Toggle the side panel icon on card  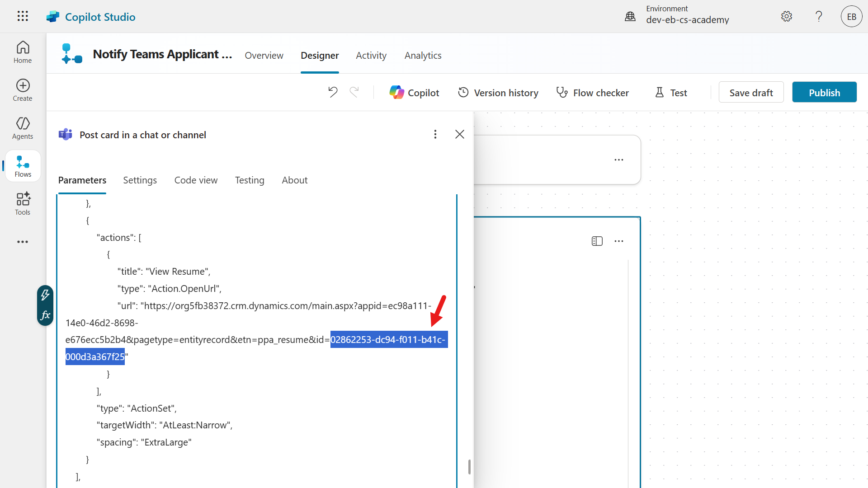click(597, 241)
